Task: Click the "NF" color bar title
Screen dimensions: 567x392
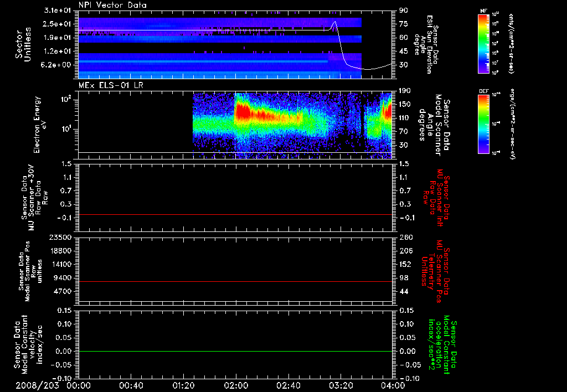Action: coord(484,11)
